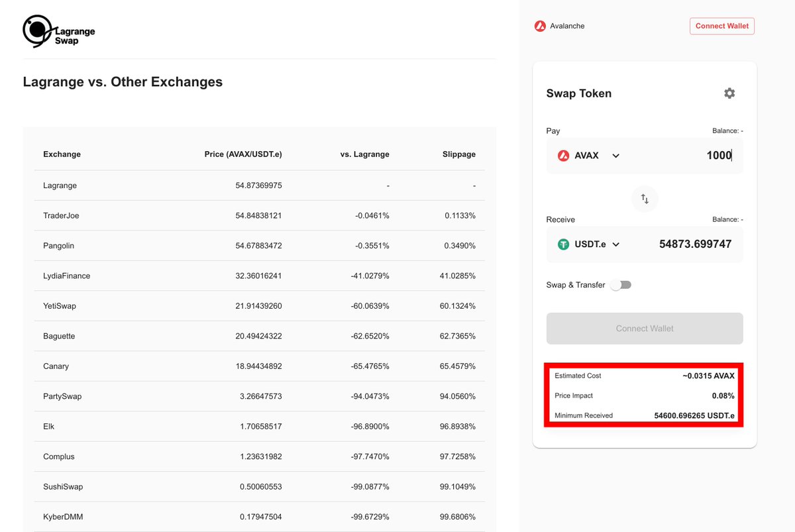Click the large gray Connect Wallet button

(645, 329)
